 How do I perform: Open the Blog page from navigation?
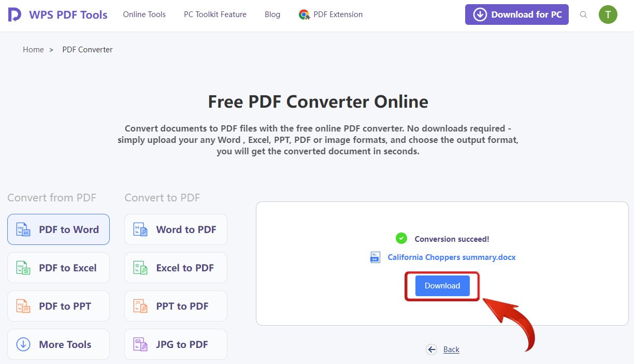[x=272, y=14]
